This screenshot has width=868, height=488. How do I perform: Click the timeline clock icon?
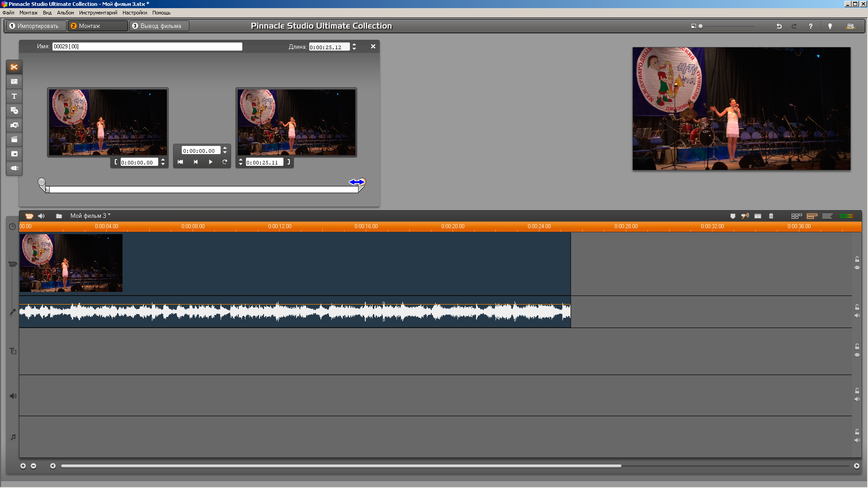point(13,227)
